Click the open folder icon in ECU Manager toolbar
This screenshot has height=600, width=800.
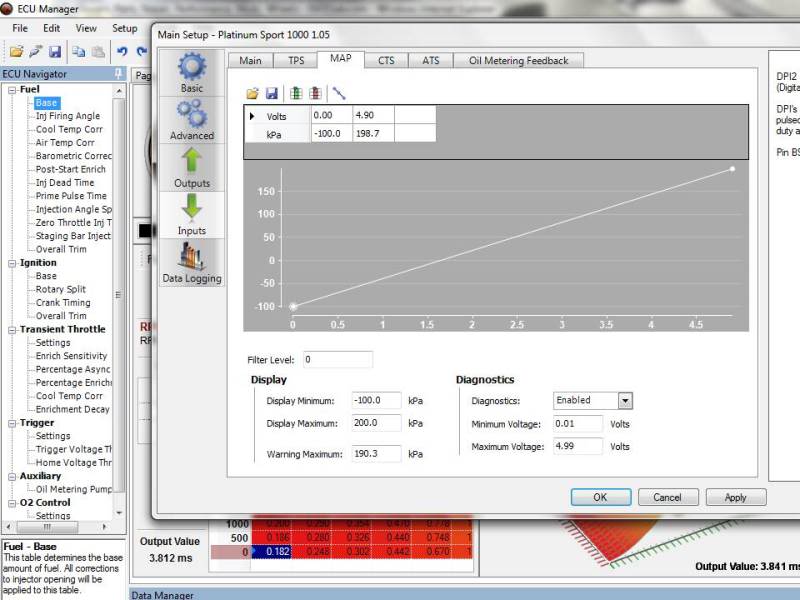coord(16,52)
